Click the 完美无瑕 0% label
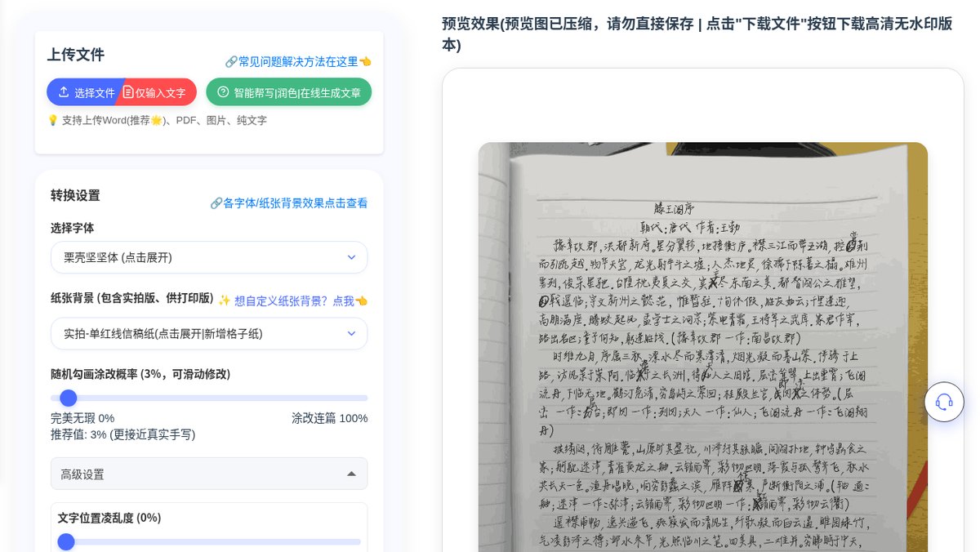This screenshot has width=980, height=552. [82, 418]
